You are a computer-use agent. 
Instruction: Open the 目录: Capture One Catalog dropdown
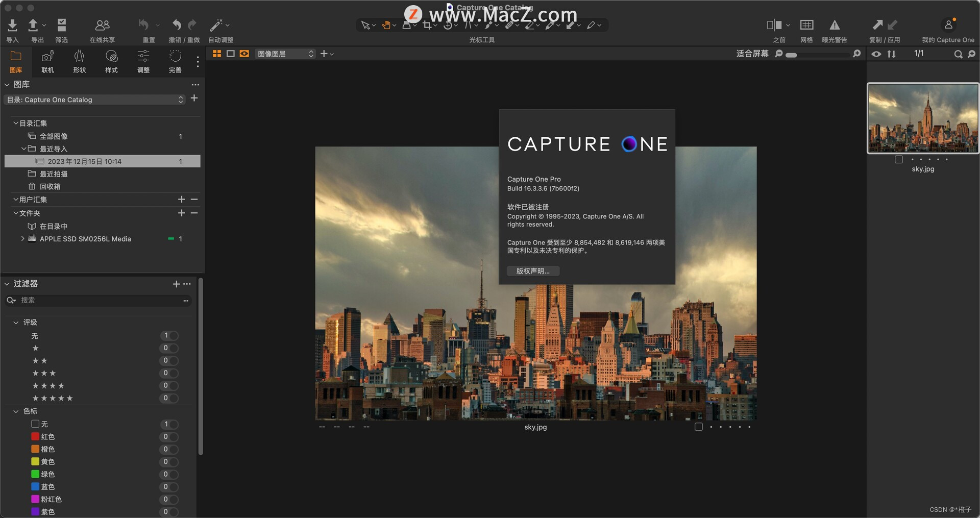pyautogui.click(x=94, y=100)
